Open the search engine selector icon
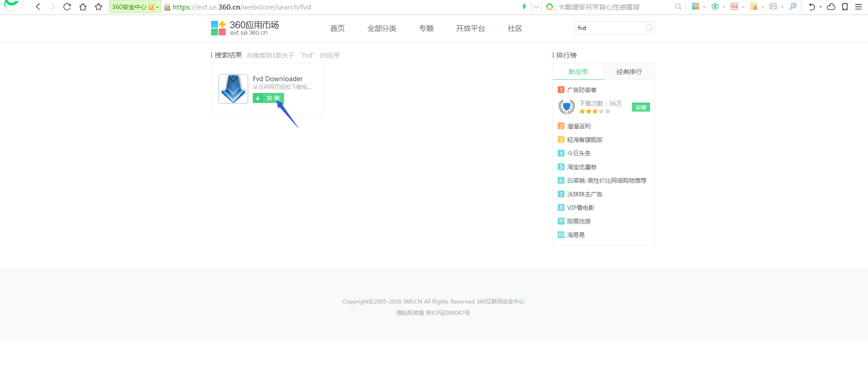Viewport: 868px width, 386px height. pos(550,7)
